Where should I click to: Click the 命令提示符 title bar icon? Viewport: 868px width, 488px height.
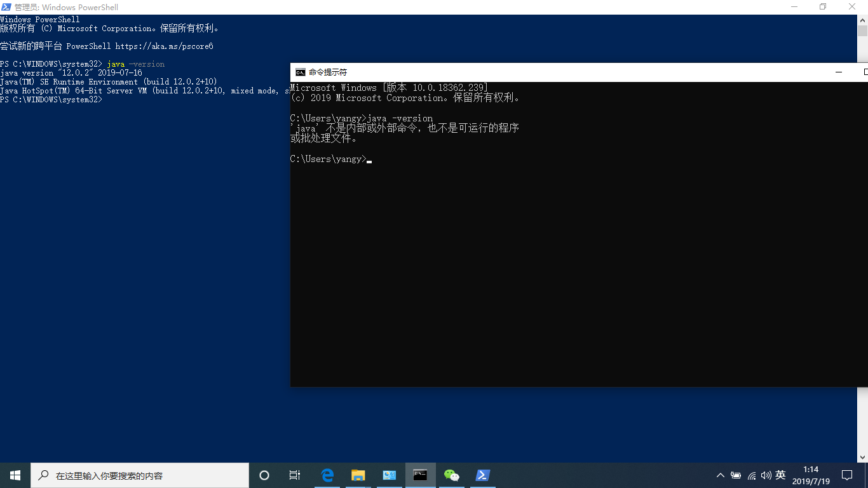(301, 72)
